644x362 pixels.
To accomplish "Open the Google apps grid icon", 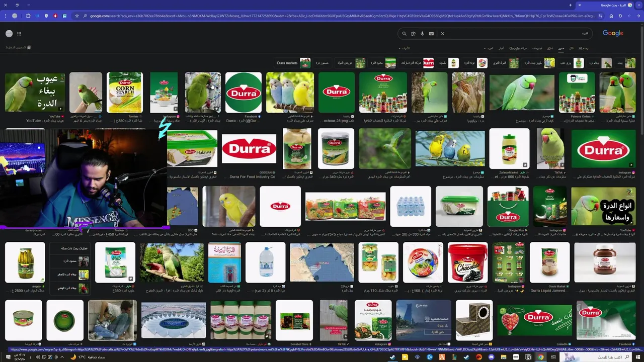I will click(x=19, y=34).
